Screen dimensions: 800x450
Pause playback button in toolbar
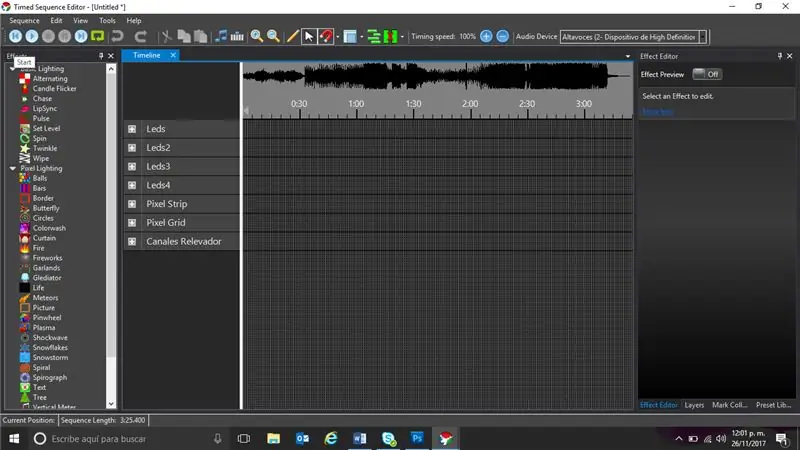64,36
